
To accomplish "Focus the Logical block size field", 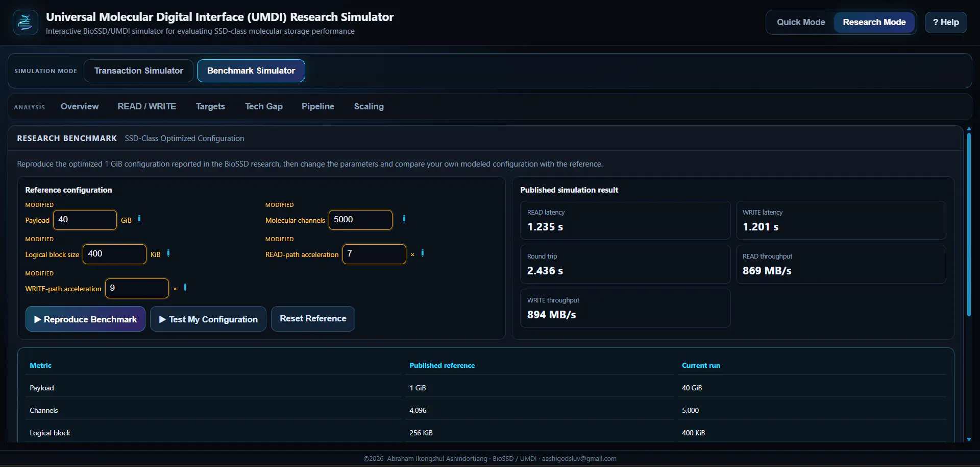I will (x=114, y=254).
